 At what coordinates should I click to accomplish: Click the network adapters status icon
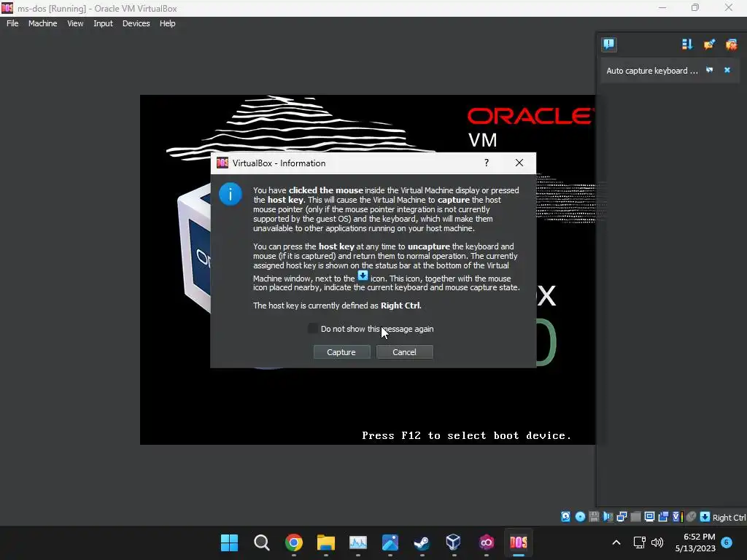[622, 517]
